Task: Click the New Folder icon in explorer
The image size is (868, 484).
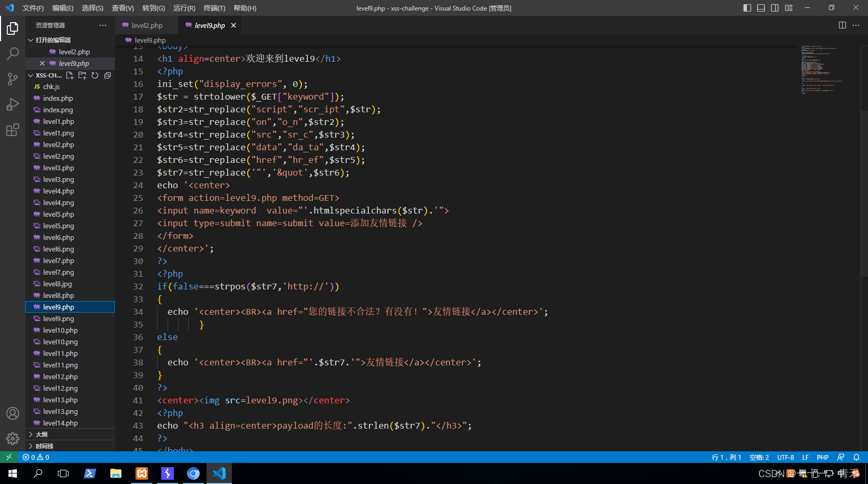Action: click(82, 75)
